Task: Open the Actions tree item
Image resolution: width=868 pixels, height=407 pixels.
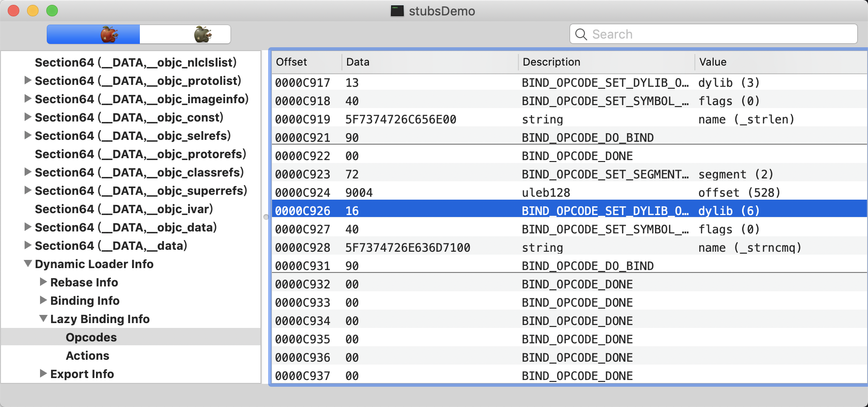Action: point(87,355)
